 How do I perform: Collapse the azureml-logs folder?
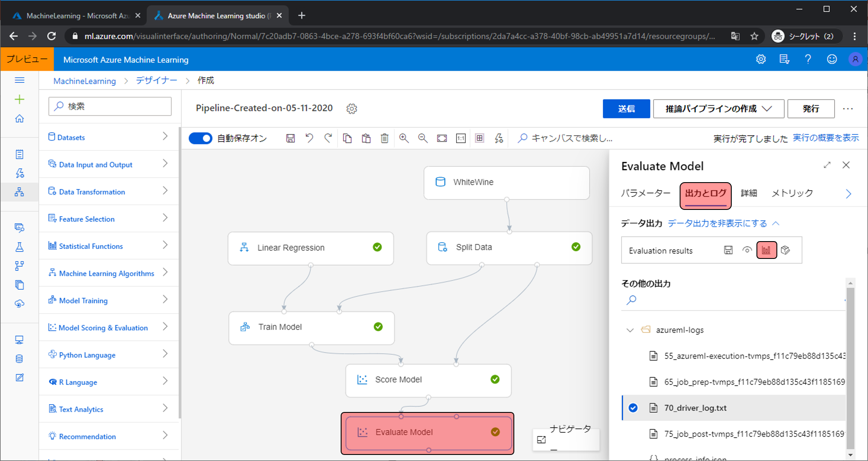630,330
